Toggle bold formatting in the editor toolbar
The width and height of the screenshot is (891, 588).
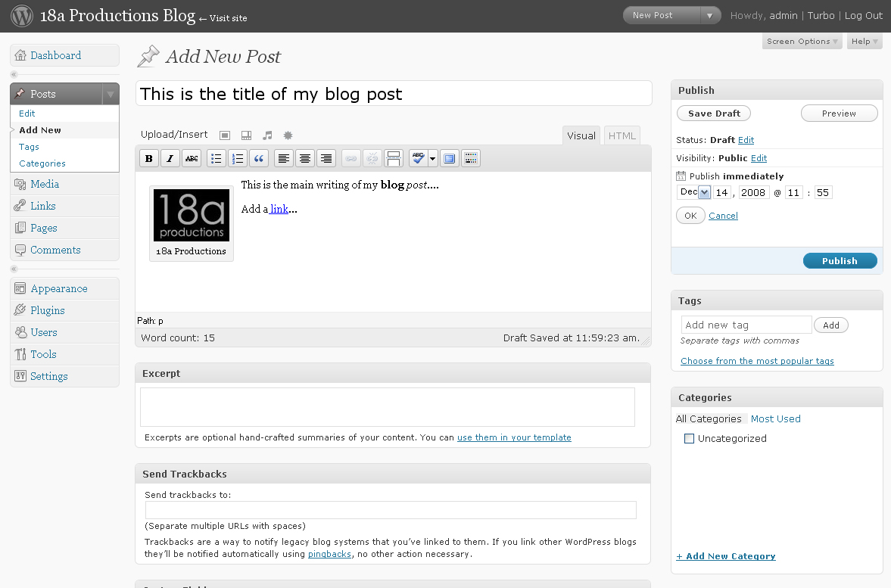[149, 158]
